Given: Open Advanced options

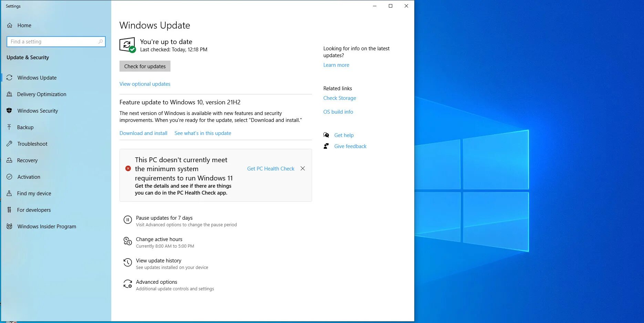Looking at the screenshot, I should coord(156,282).
